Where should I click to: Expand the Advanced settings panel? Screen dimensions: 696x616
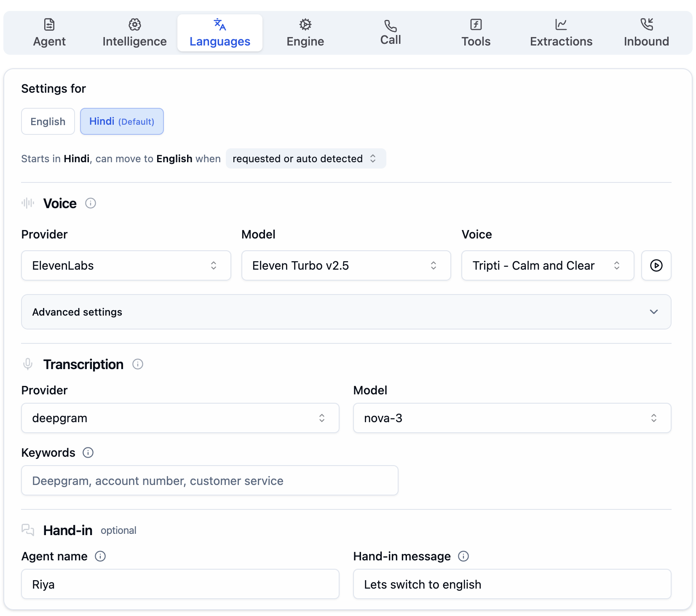346,312
